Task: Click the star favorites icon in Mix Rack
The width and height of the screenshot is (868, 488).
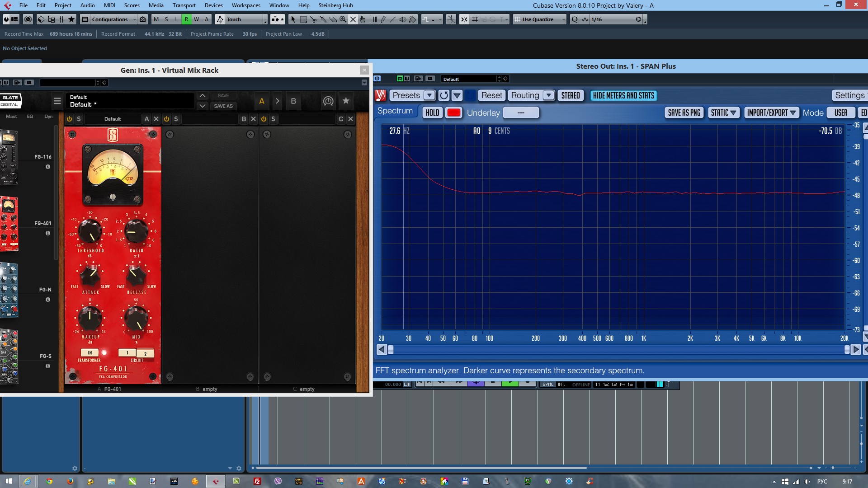Action: coord(346,101)
